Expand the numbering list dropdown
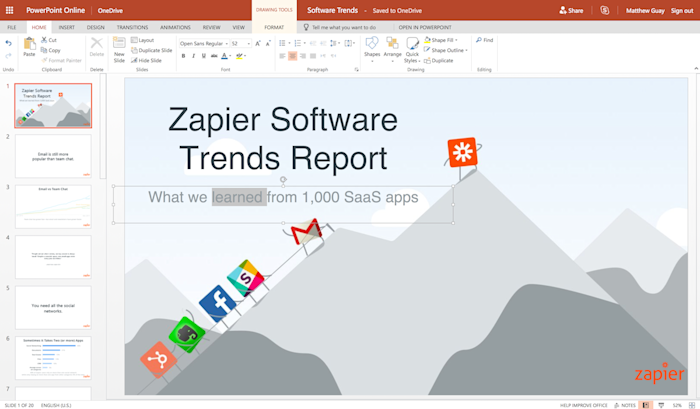The width and height of the screenshot is (700, 409). (304, 43)
